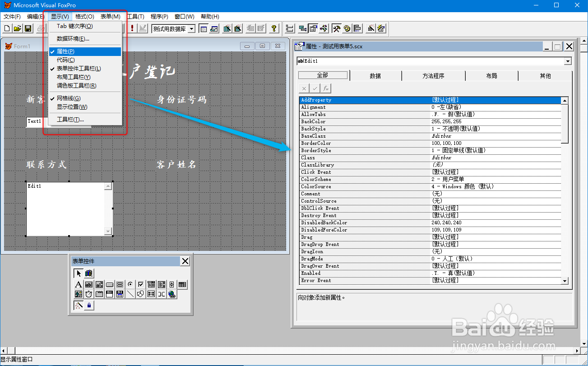The image size is (588, 366).
Task: Open 数据环境(E)... menu item
Action: [85, 39]
